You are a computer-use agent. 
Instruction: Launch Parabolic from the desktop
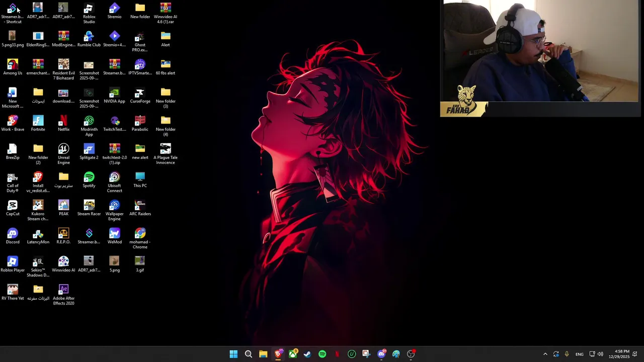coord(140,124)
